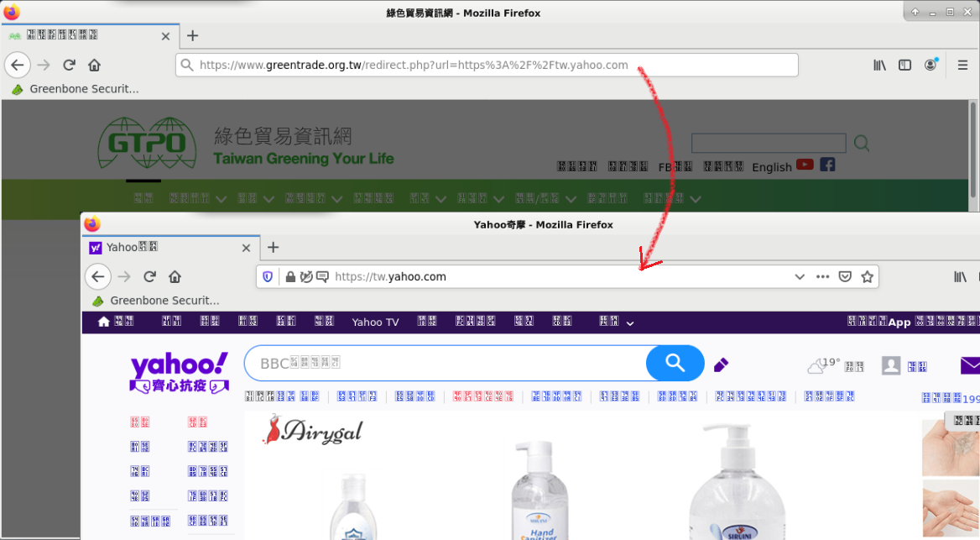This screenshot has width=980, height=540.
Task: Open Library icon in Yahoo Firefox window
Action: click(960, 276)
